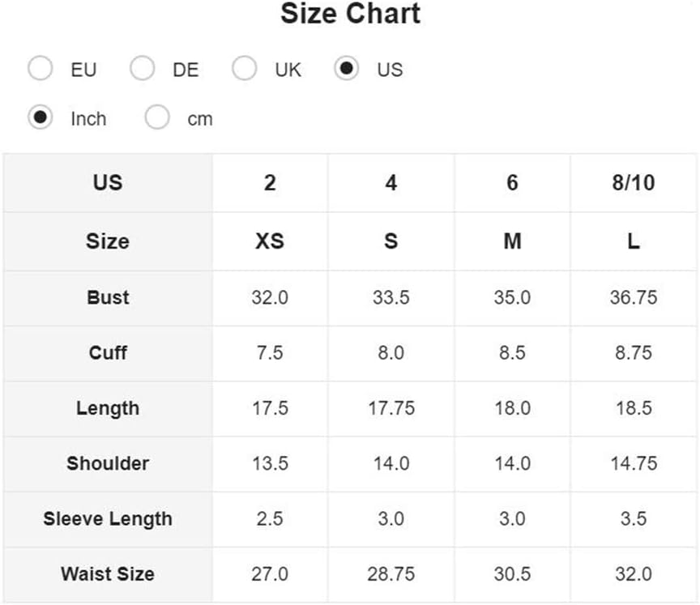Screen dimensions: 700x605
Task: Click the Cuff row label
Action: [x=108, y=352]
